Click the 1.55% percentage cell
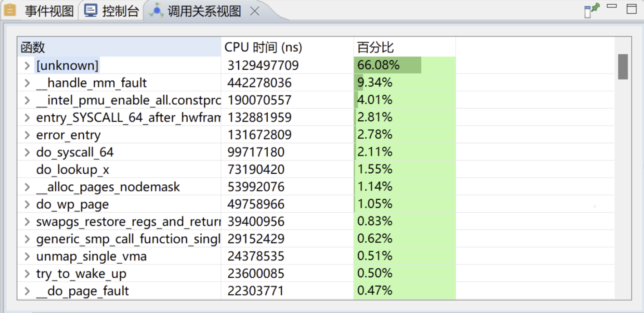 pyautogui.click(x=405, y=169)
